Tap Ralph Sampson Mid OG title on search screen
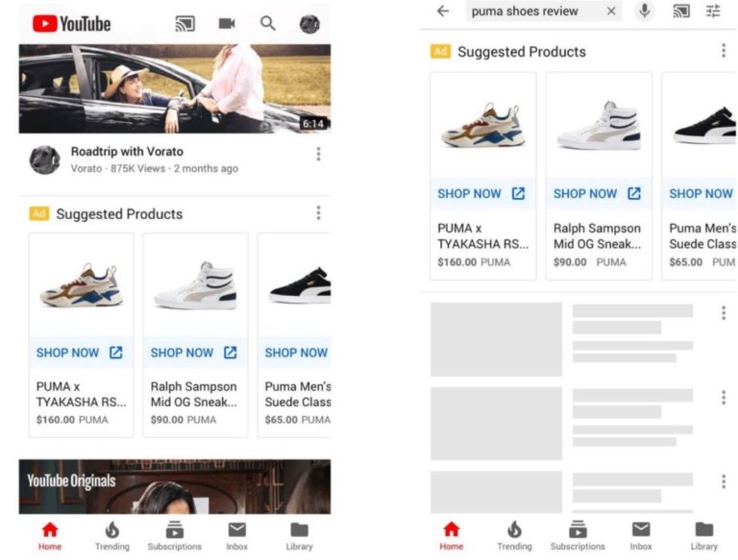 (597, 235)
